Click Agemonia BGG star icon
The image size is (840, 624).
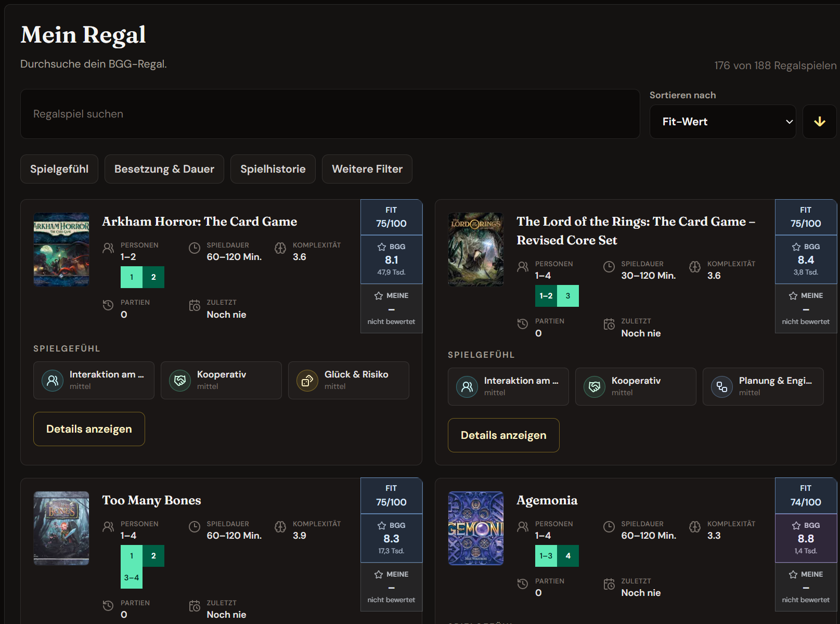796,526
